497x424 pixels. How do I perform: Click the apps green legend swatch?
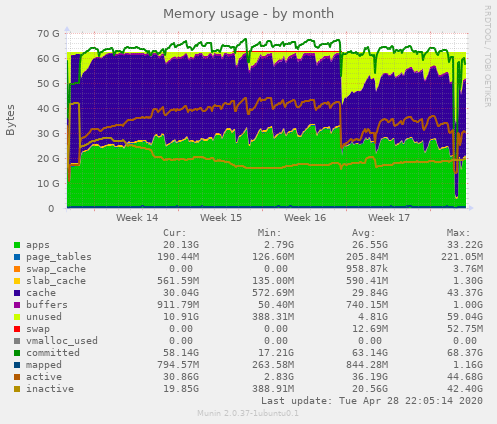tap(17, 245)
